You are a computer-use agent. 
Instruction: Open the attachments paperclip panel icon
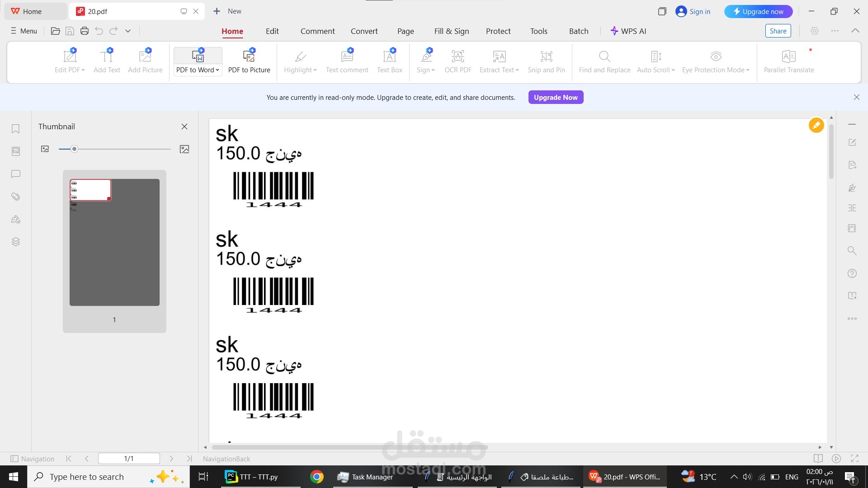[16, 197]
